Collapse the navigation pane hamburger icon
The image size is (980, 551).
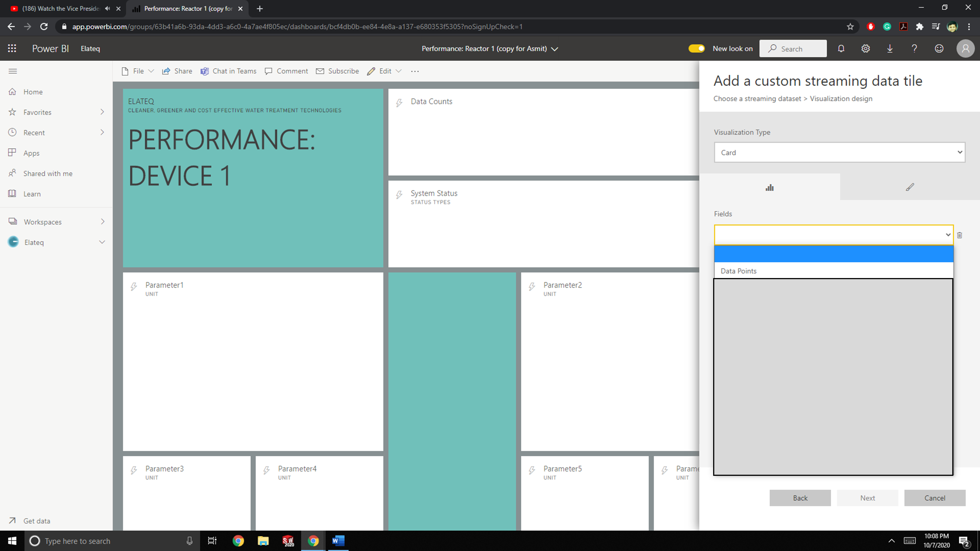13,71
